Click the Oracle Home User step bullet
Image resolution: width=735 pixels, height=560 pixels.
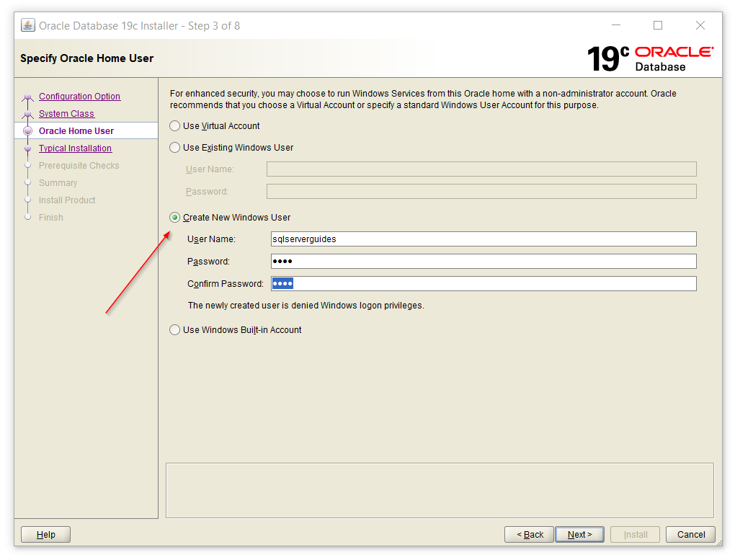28,131
